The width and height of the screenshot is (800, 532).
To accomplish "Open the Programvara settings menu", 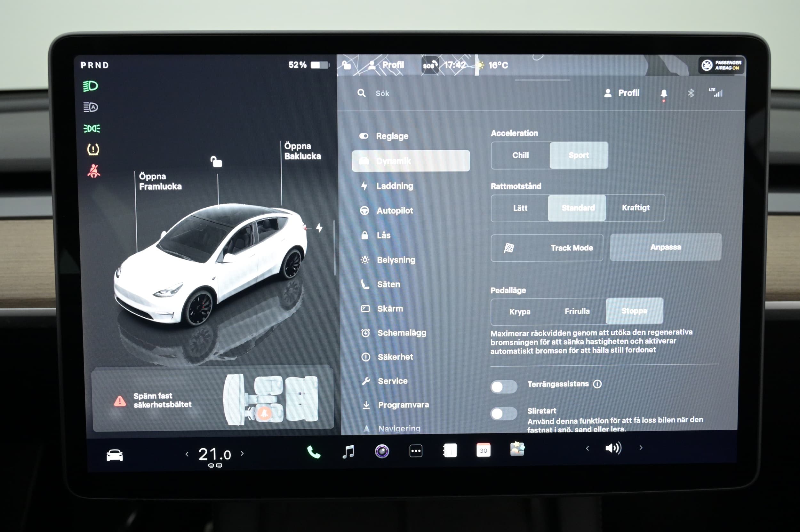I will (x=411, y=405).
